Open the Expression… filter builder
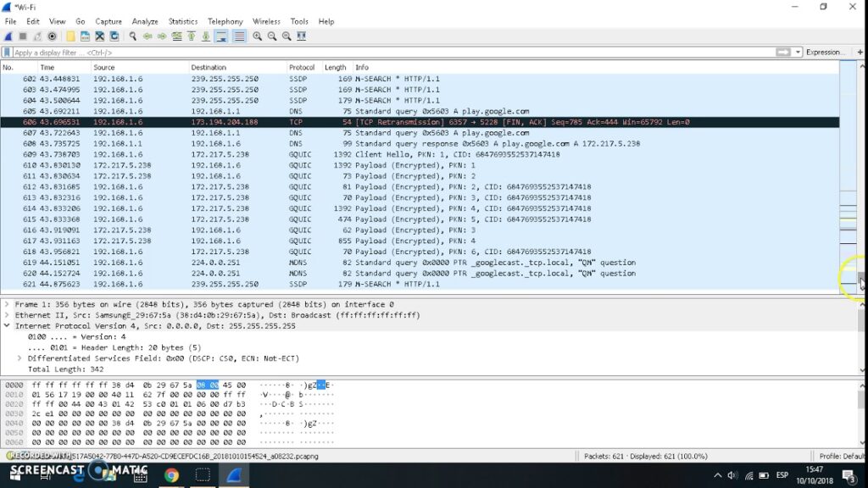The image size is (868, 488). coord(826,52)
